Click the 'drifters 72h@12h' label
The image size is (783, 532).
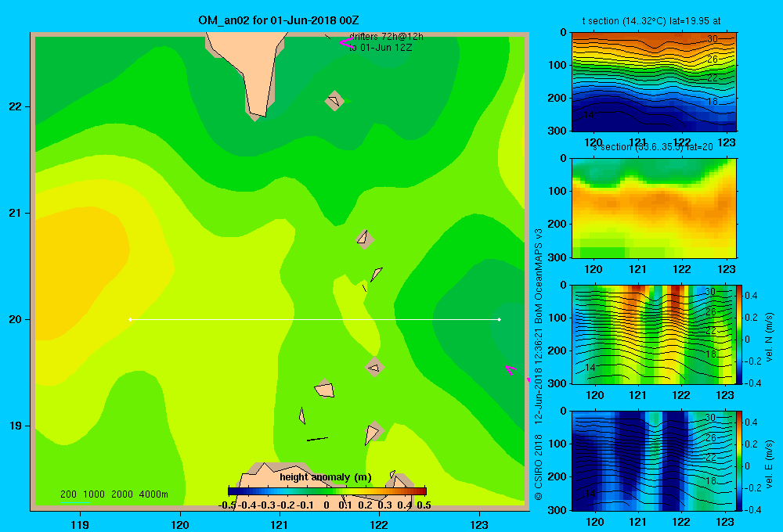(386, 37)
